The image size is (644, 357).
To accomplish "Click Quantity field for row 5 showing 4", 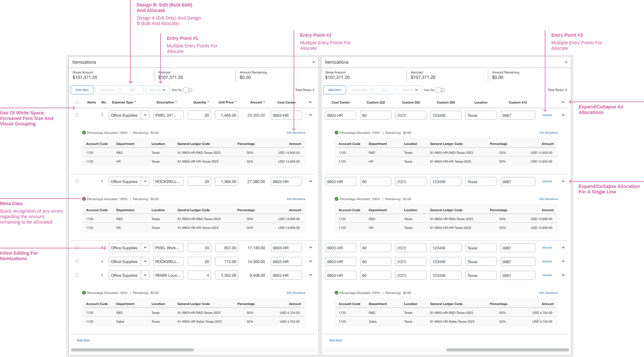I will coord(199,275).
